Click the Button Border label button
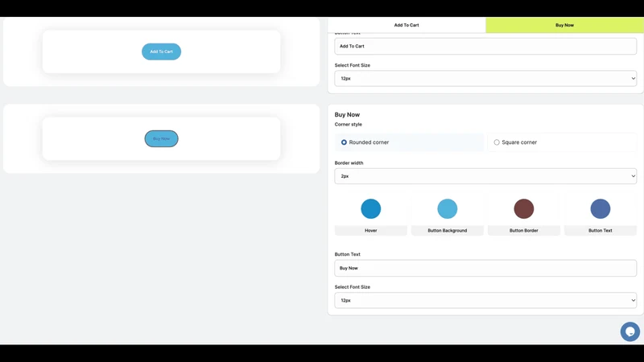Viewport: 644px width, 362px height. [524, 230]
